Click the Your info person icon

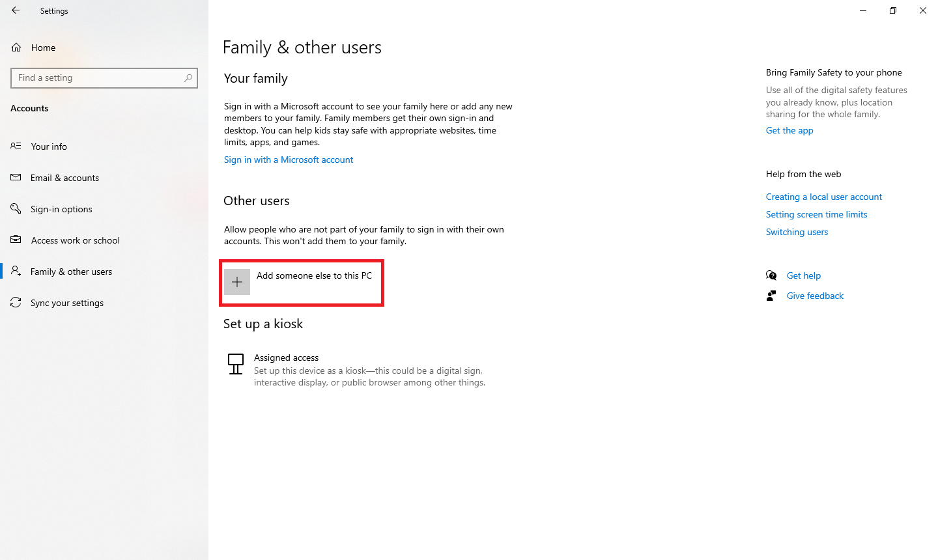(16, 146)
